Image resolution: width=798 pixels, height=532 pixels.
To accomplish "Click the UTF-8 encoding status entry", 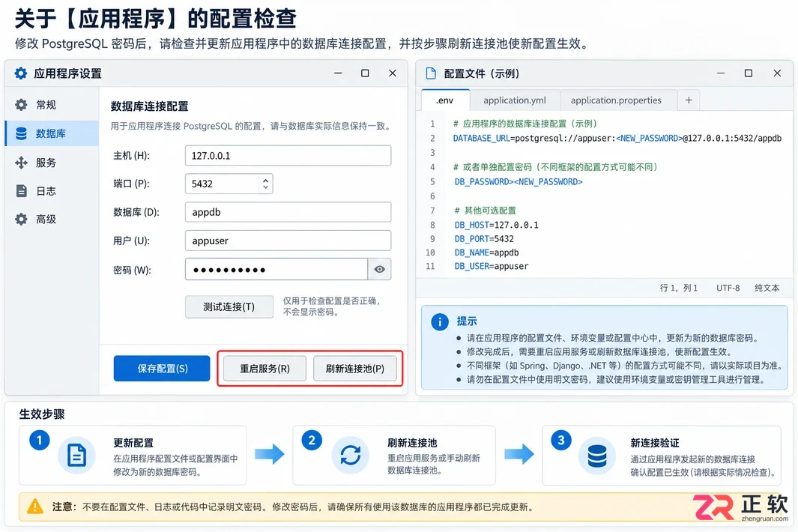I will (728, 288).
